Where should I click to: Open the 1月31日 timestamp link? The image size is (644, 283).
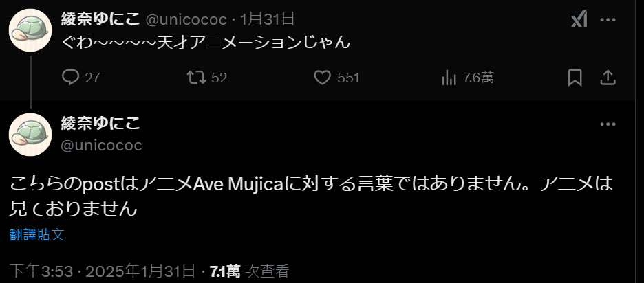[268, 19]
